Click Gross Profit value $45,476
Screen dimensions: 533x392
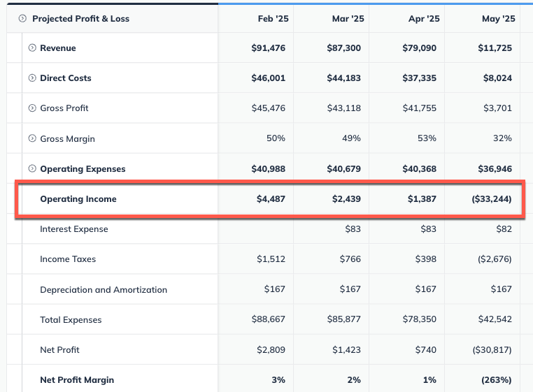(268, 108)
